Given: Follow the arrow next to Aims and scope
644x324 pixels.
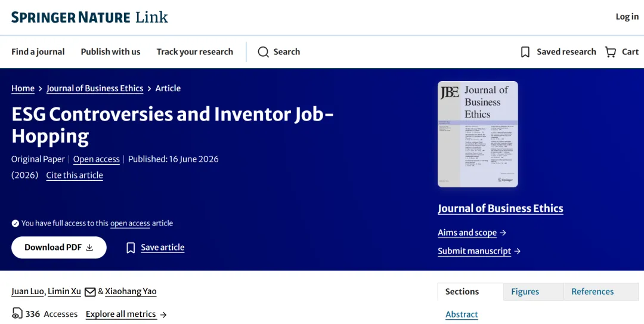Looking at the screenshot, I should pos(503,233).
